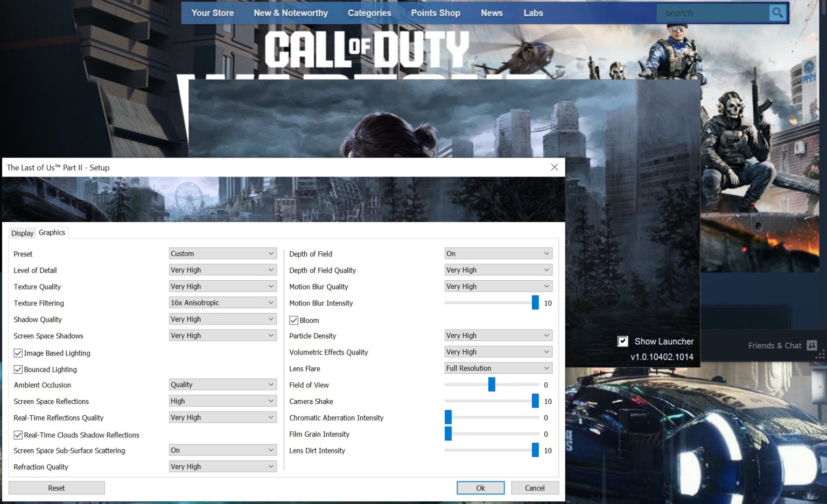This screenshot has width=827, height=504.
Task: Disable the Image Based Lighting checkbox
Action: tap(18, 353)
